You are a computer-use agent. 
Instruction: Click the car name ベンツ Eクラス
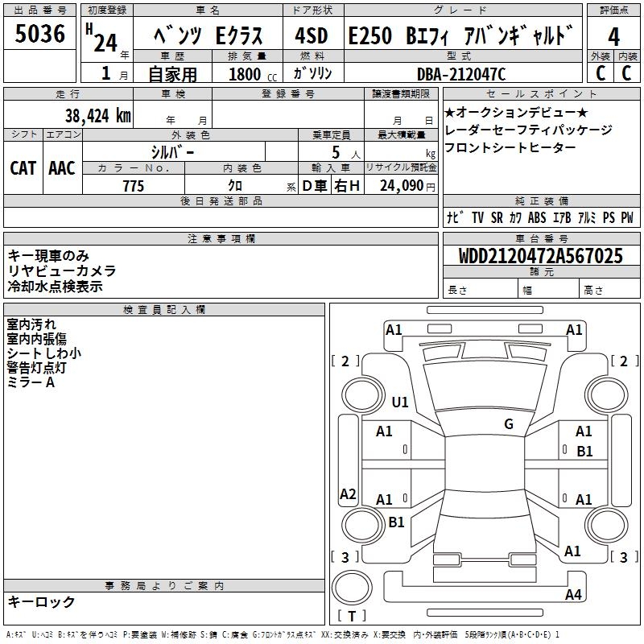tap(208, 35)
